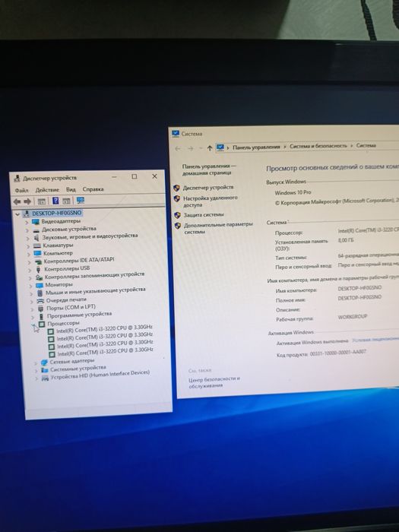399x532 pixels.
Task: Open Дополнительные параметры системы link
Action: (x=218, y=228)
